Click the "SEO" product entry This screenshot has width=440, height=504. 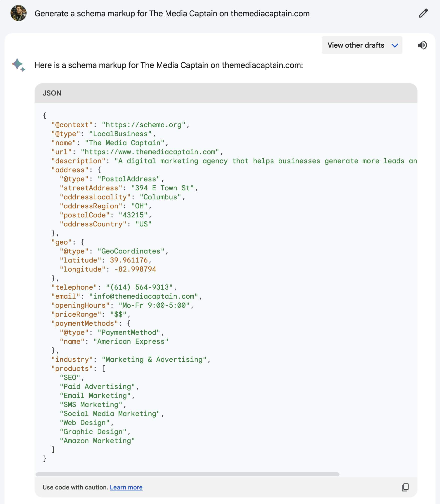[72, 378]
